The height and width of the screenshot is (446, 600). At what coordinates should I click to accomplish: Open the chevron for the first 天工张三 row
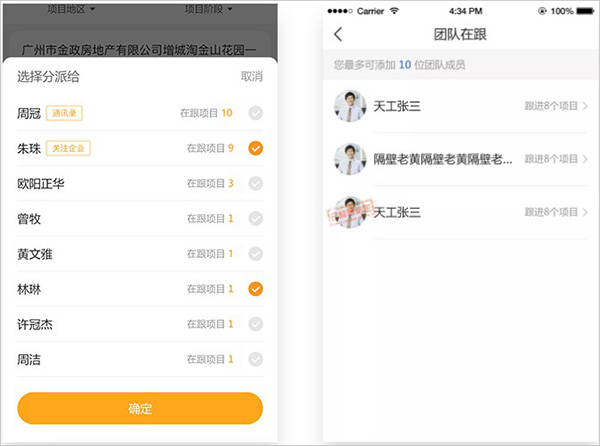(585, 106)
